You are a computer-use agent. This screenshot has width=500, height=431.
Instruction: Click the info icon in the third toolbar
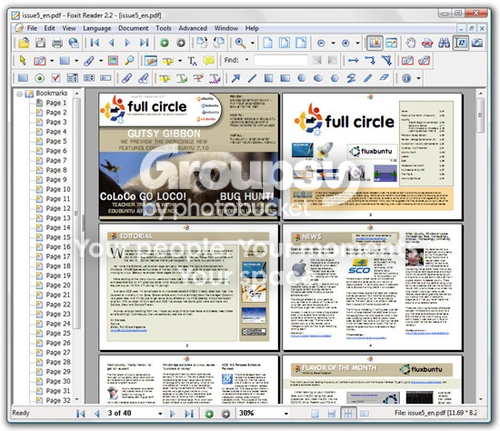point(406,78)
